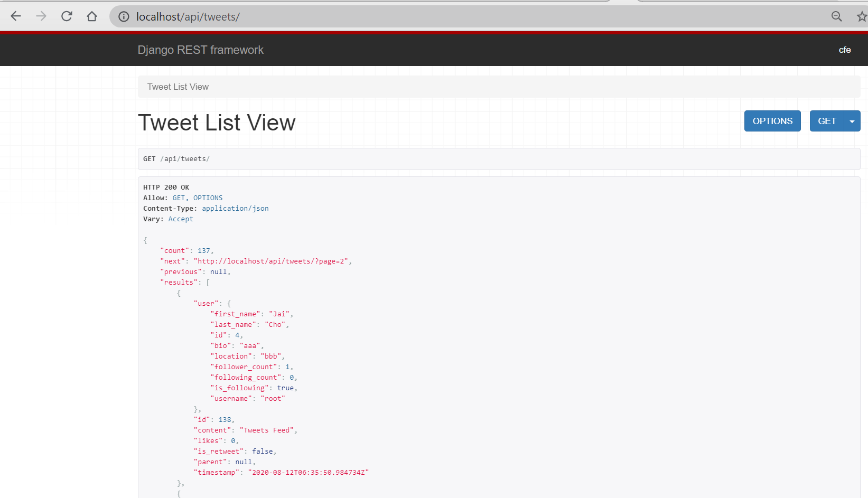Select the GET /api/tweets/ request line
The height and width of the screenshot is (498, 868).
pyautogui.click(x=176, y=159)
